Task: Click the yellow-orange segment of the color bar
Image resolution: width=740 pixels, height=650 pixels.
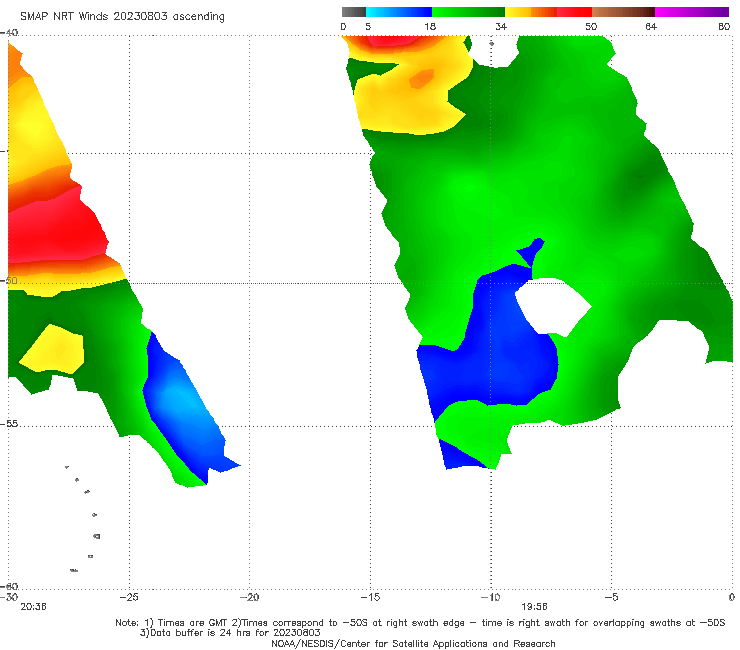Action: 530,12
